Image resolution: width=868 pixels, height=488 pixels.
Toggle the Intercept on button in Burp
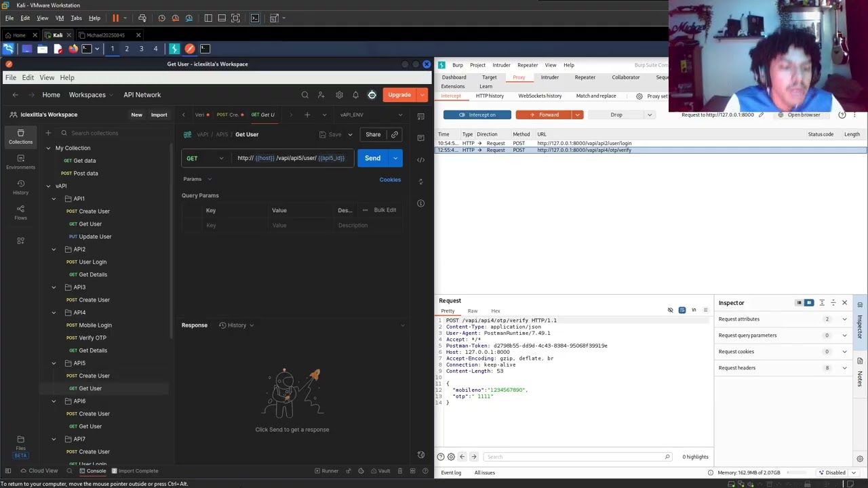(x=477, y=115)
